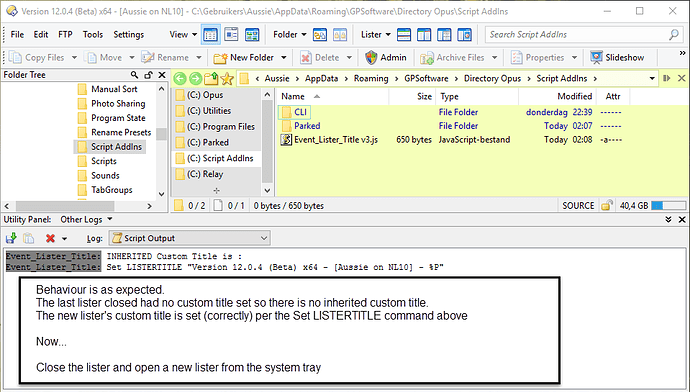Select the (C:) Program Files folder tab
The width and height of the screenshot is (690, 392).
pos(216,127)
